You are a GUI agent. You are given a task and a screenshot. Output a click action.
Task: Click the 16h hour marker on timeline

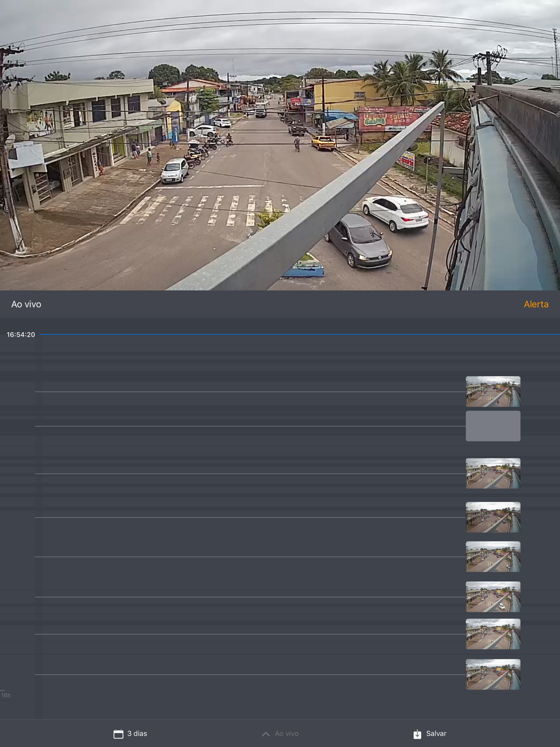[6, 695]
